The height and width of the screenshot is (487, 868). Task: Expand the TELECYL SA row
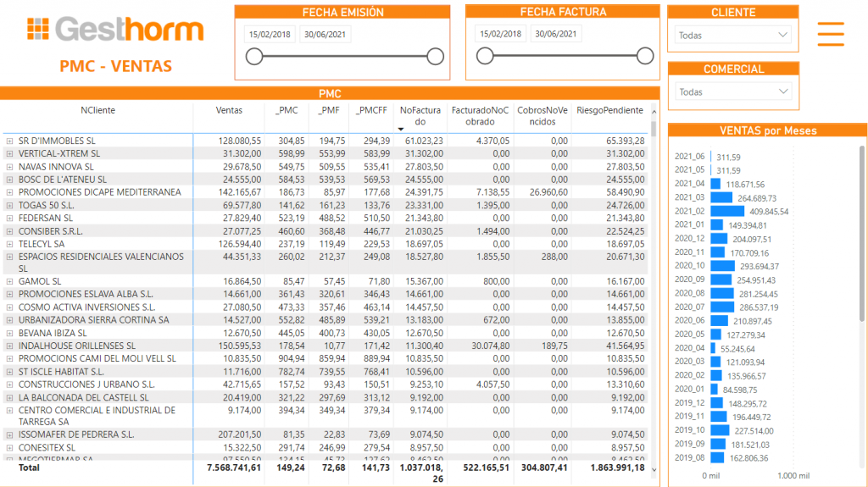point(9,243)
